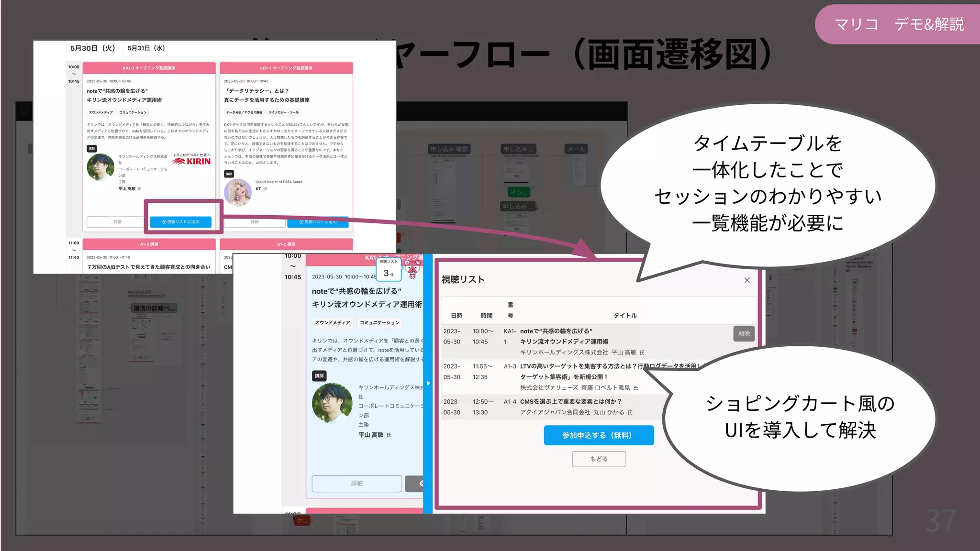
Task: Click the white arrow on blue divider
Action: (428, 383)
